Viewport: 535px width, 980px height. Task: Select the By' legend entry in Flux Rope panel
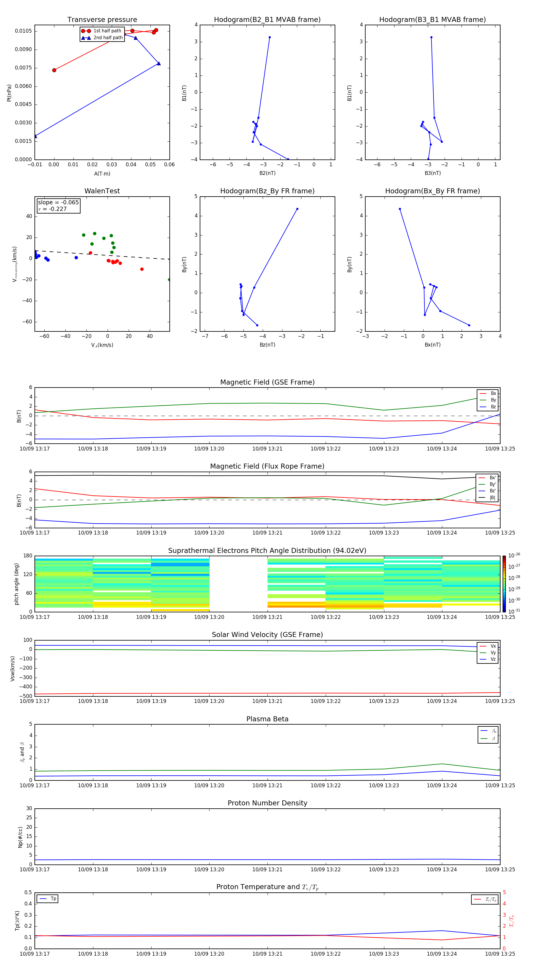pos(487,484)
